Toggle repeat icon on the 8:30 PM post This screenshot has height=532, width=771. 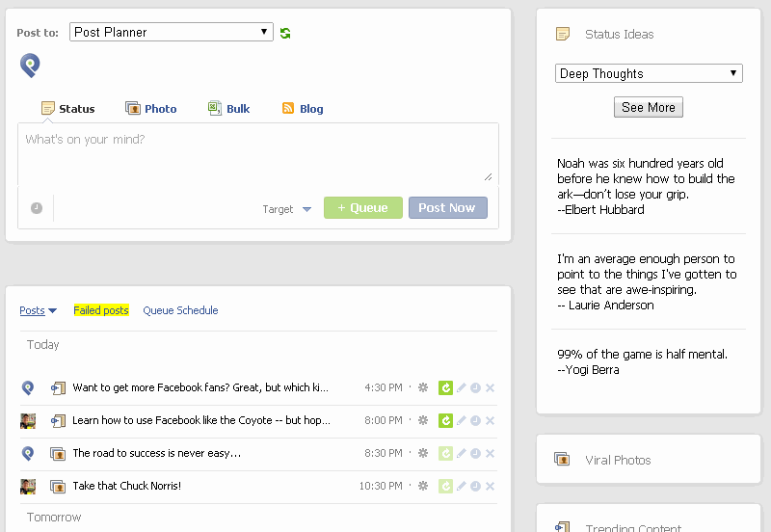click(x=445, y=454)
